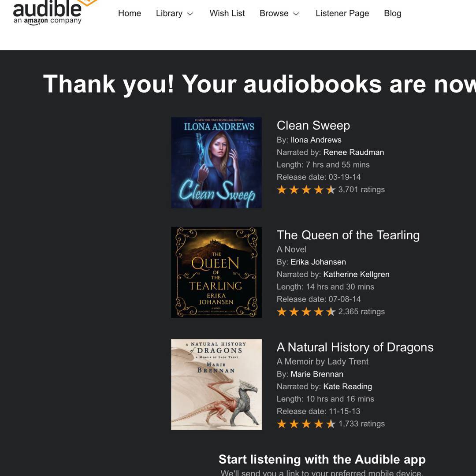Image resolution: width=476 pixels, height=476 pixels.
Task: Open the Clean Sweep title link
Action: (x=313, y=125)
